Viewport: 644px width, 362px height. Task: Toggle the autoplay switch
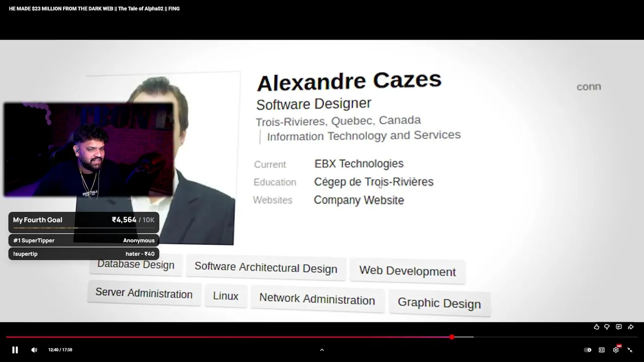pyautogui.click(x=588, y=350)
